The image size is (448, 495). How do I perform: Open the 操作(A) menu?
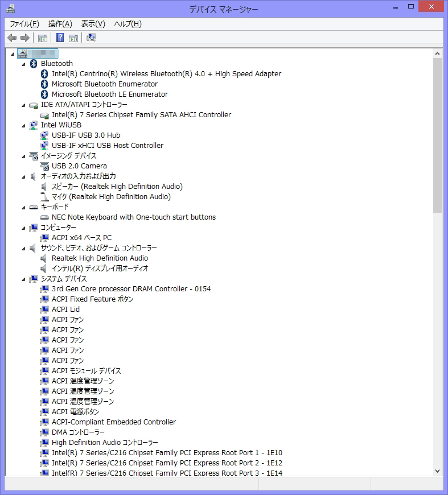tap(60, 24)
